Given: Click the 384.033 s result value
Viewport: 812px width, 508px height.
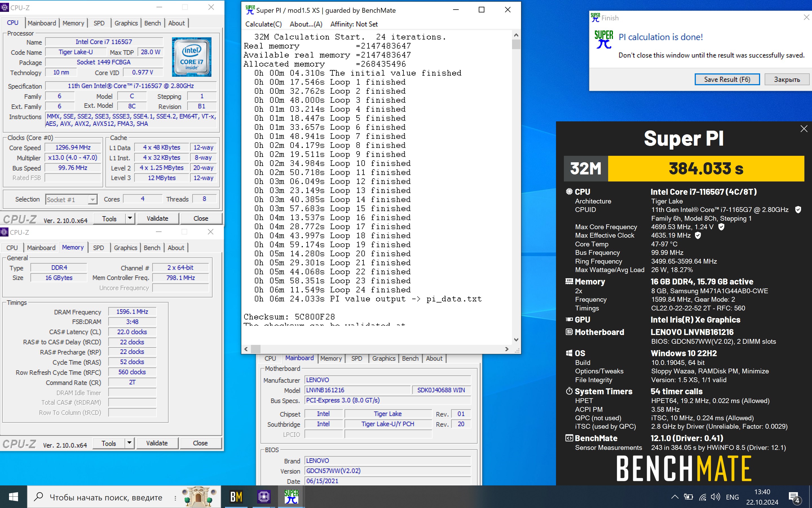Looking at the screenshot, I should pos(706,169).
